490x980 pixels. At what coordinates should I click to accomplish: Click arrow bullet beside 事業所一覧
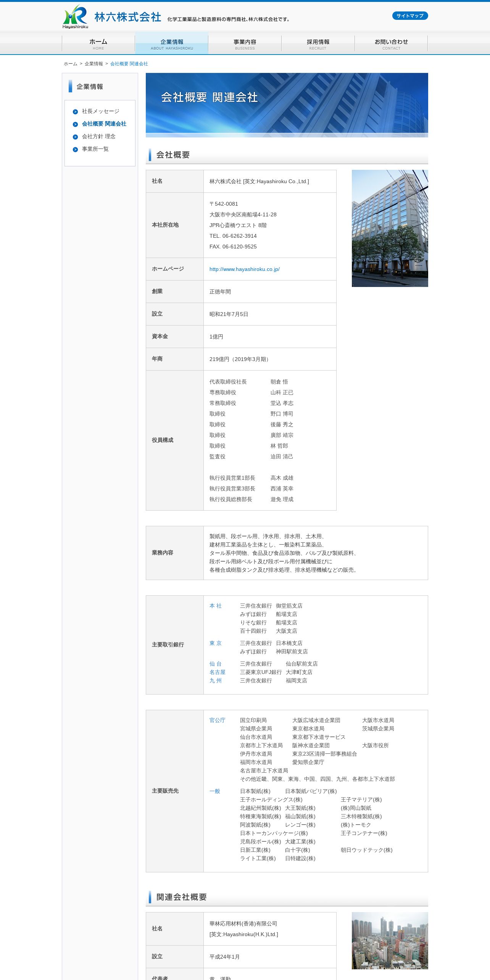(x=75, y=149)
